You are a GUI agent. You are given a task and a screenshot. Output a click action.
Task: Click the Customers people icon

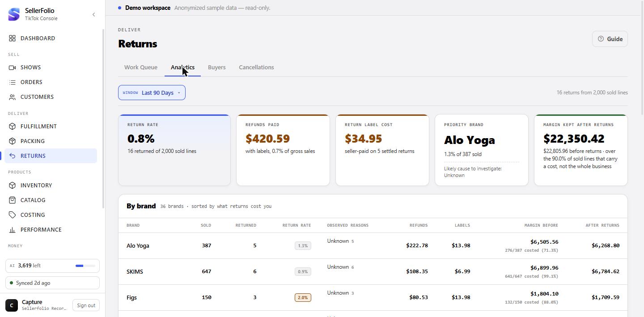click(13, 97)
